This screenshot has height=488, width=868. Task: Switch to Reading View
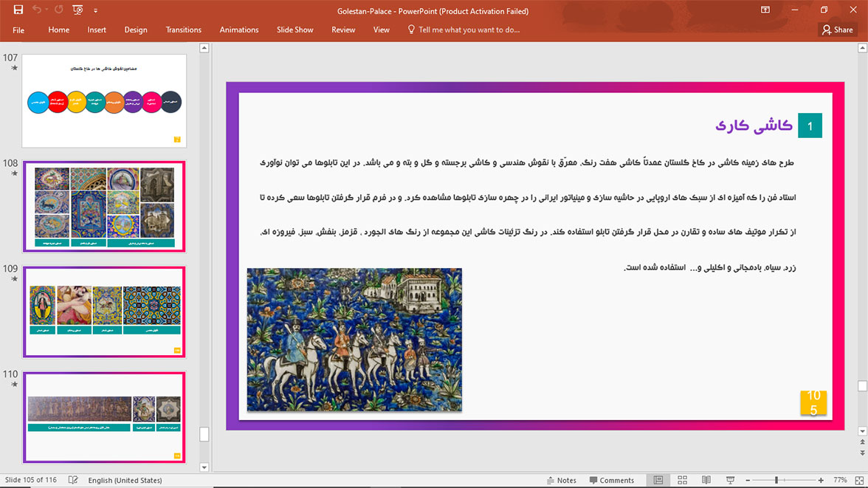coord(706,480)
